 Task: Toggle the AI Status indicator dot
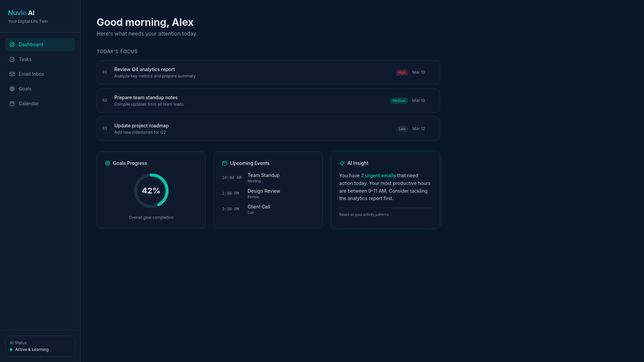pyautogui.click(x=11, y=350)
